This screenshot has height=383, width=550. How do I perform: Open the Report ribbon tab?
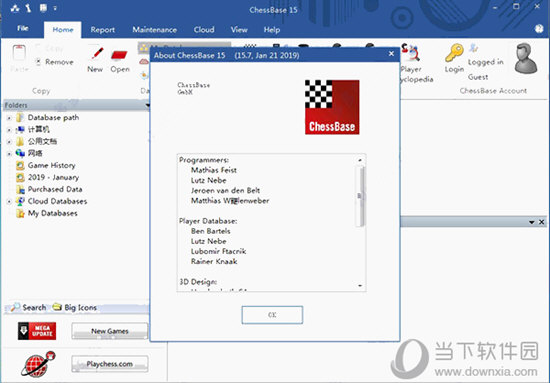click(102, 30)
